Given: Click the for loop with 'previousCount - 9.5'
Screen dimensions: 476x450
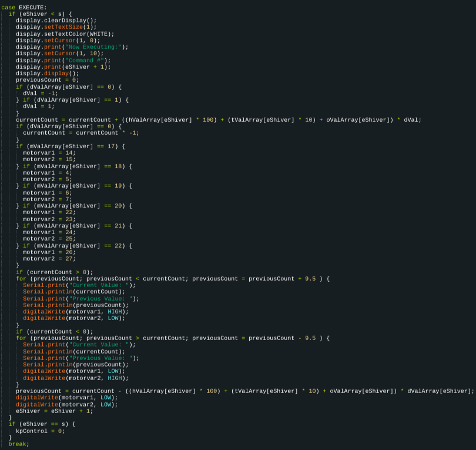Looking at the screenshot, I should tap(173, 338).
